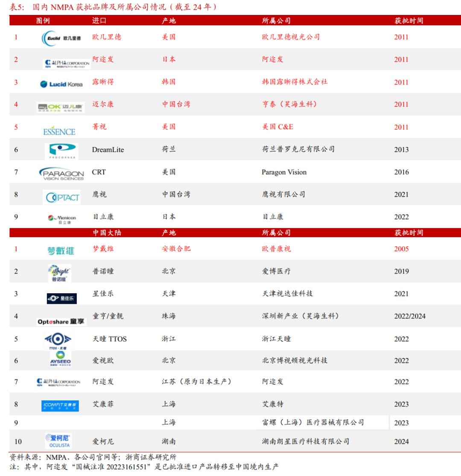Select the 菁视 brand name cell
The height and width of the screenshot is (476, 461).
pyautogui.click(x=99, y=126)
